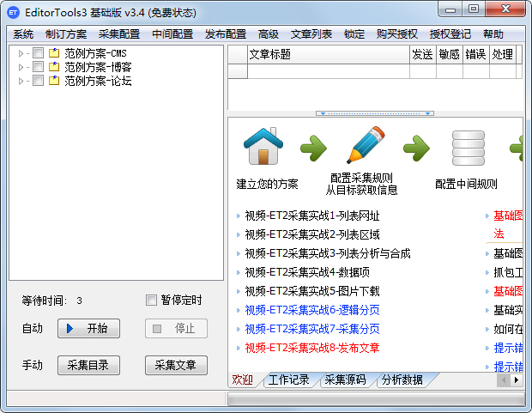The width and height of the screenshot is (532, 413).
Task: Open link 视频-ET2采集实战5-图片下载
Action: click(312, 291)
